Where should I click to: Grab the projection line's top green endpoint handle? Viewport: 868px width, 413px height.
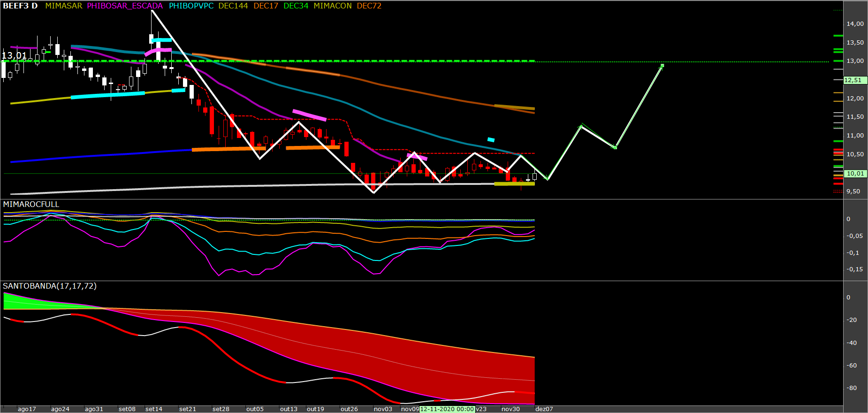[662, 65]
